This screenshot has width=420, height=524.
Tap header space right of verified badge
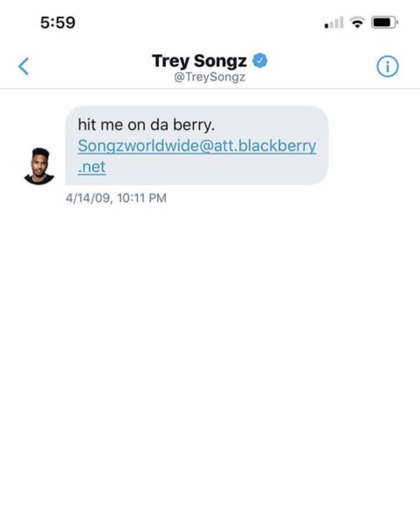tap(320, 66)
